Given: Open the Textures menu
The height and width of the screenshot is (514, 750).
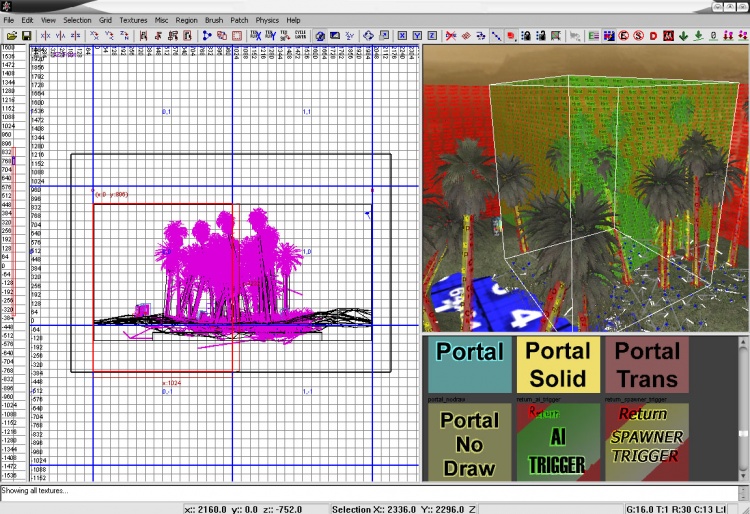Looking at the screenshot, I should 133,20.
